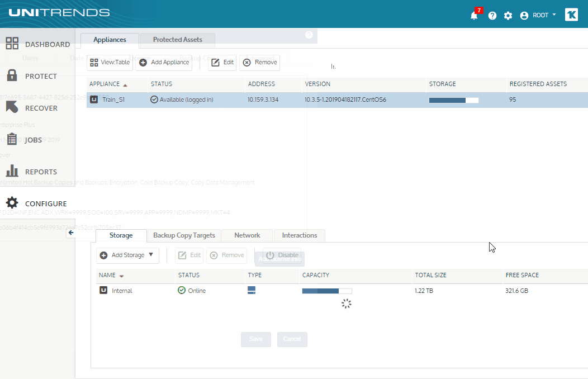This screenshot has width=588, height=379.
Task: Select the Internal storage row
Action: click(x=342, y=291)
